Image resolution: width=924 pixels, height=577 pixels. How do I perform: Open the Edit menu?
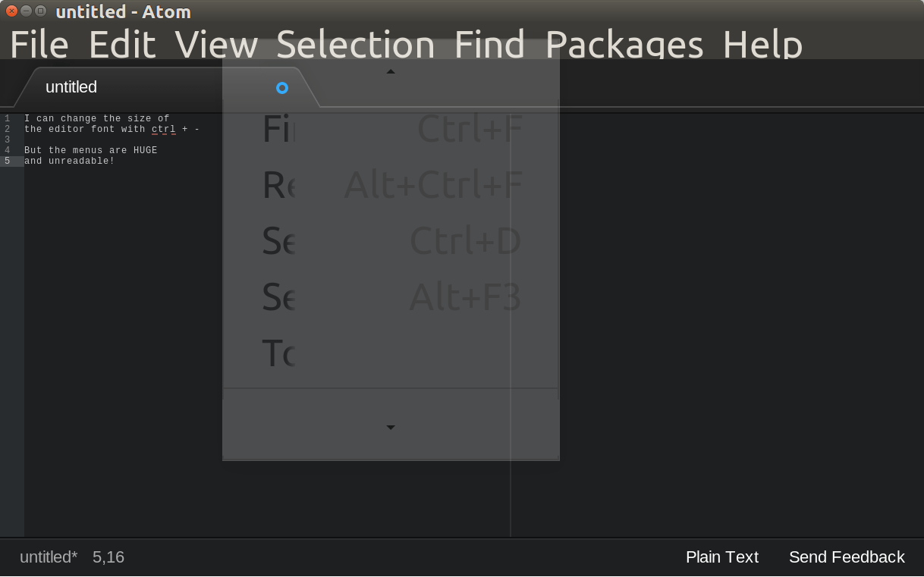[122, 45]
